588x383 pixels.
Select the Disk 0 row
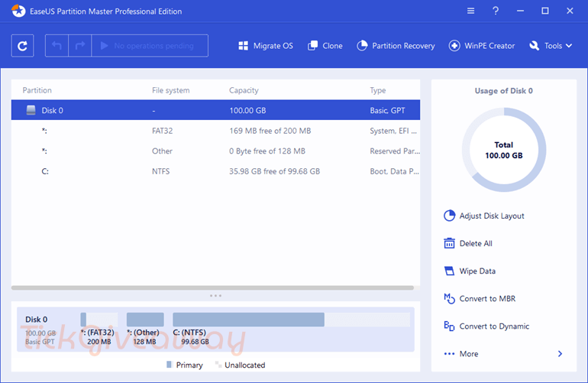pos(215,110)
